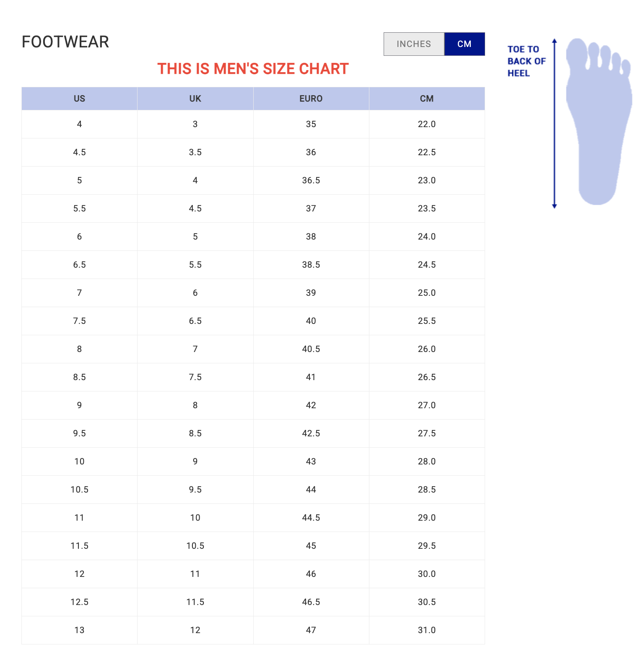The width and height of the screenshot is (644, 652).
Task: Switch units to INCHES
Action: click(x=414, y=44)
